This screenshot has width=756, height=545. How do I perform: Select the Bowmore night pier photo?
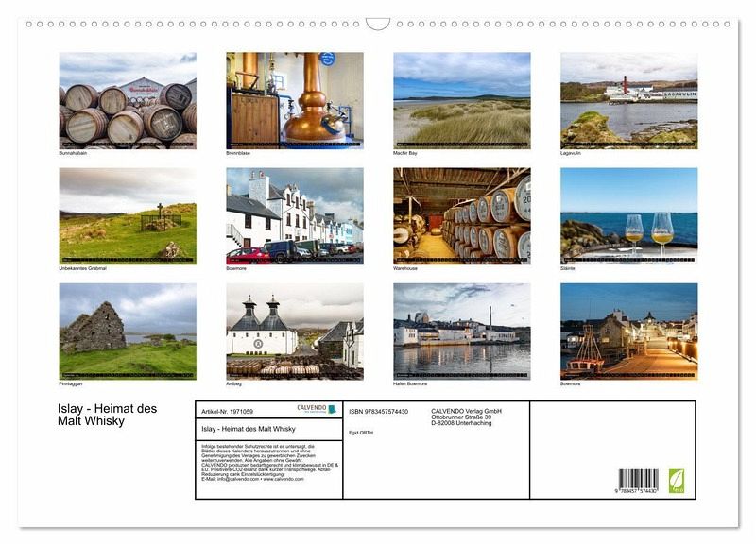point(628,332)
